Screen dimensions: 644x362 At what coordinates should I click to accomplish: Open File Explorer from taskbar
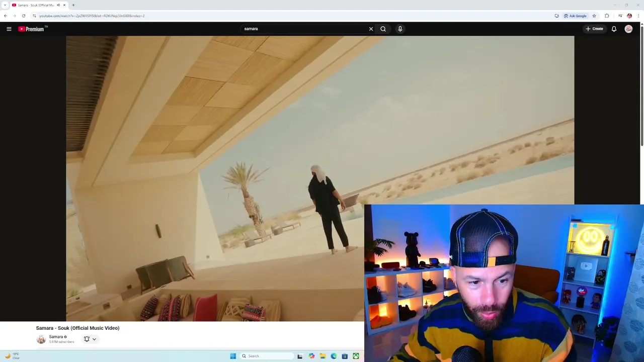click(323, 356)
